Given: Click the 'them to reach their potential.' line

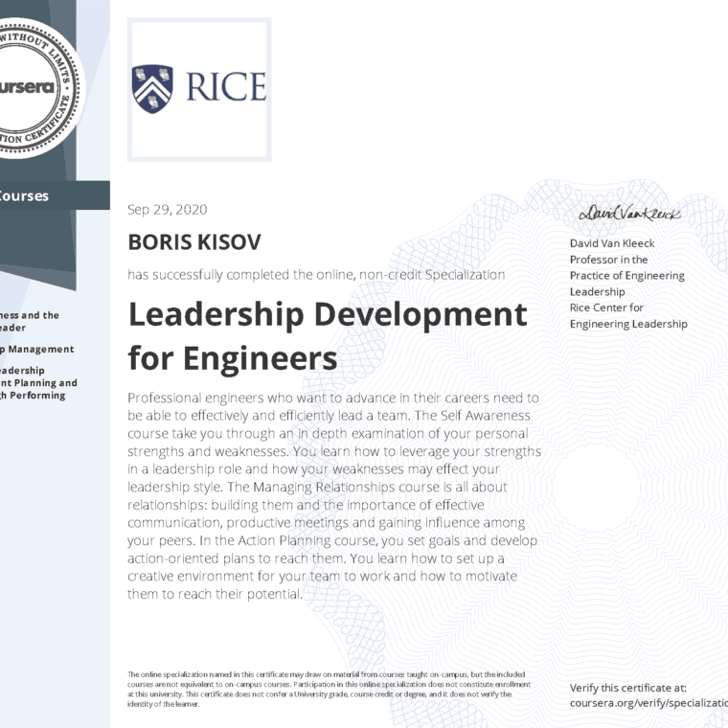Looking at the screenshot, I should (x=215, y=594).
